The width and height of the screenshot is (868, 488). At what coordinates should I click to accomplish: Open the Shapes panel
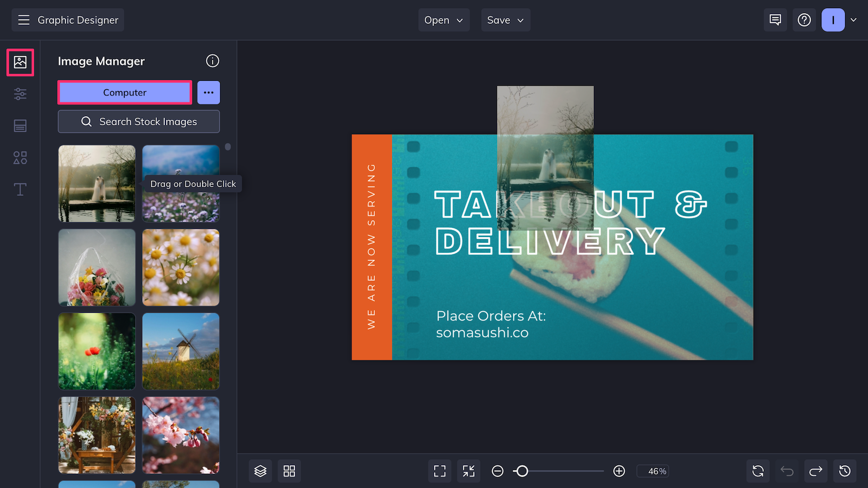pyautogui.click(x=20, y=158)
